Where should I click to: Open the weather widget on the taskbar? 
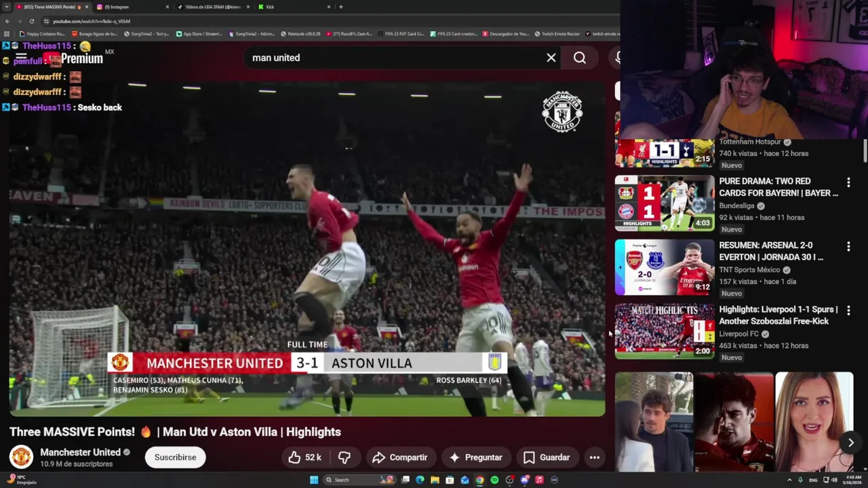[x=20, y=480]
